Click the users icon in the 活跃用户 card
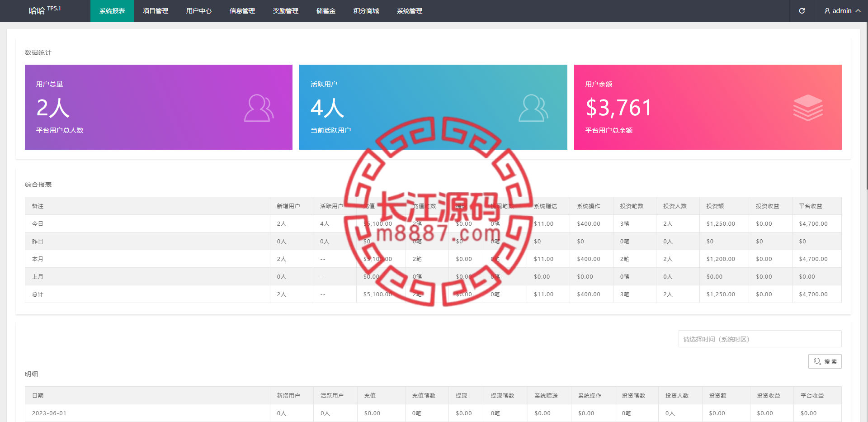The image size is (868, 422). coord(533,108)
